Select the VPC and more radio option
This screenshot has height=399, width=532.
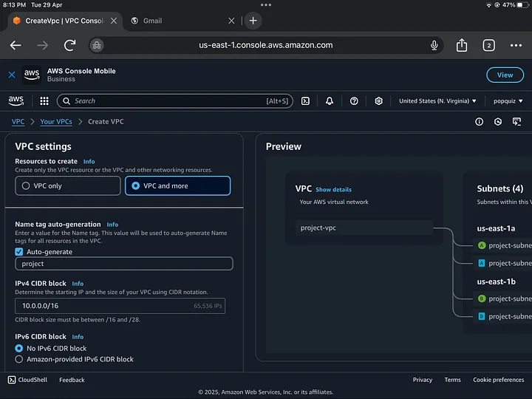tap(178, 185)
